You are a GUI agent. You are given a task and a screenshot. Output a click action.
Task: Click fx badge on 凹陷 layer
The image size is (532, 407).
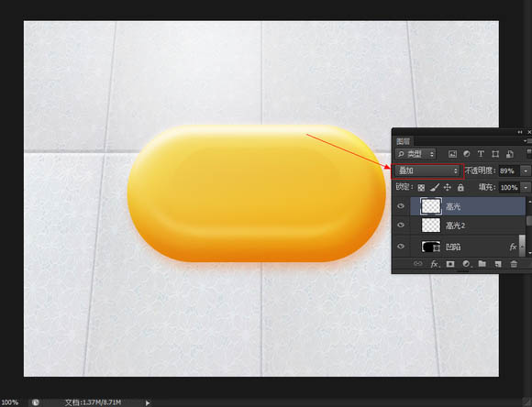coord(513,247)
